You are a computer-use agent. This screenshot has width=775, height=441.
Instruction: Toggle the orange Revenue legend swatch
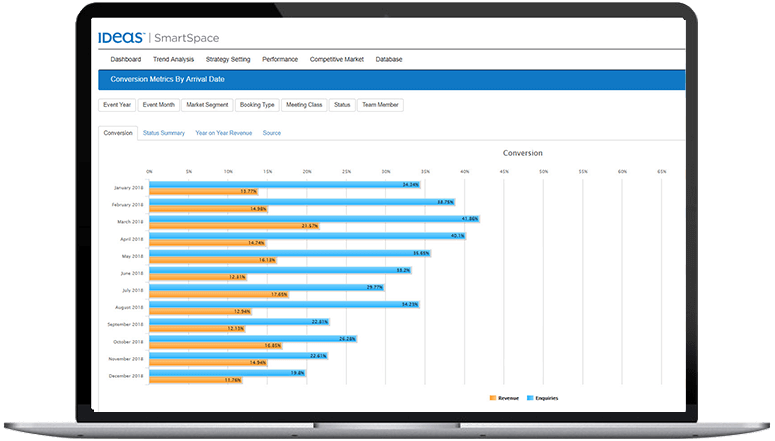[493, 398]
